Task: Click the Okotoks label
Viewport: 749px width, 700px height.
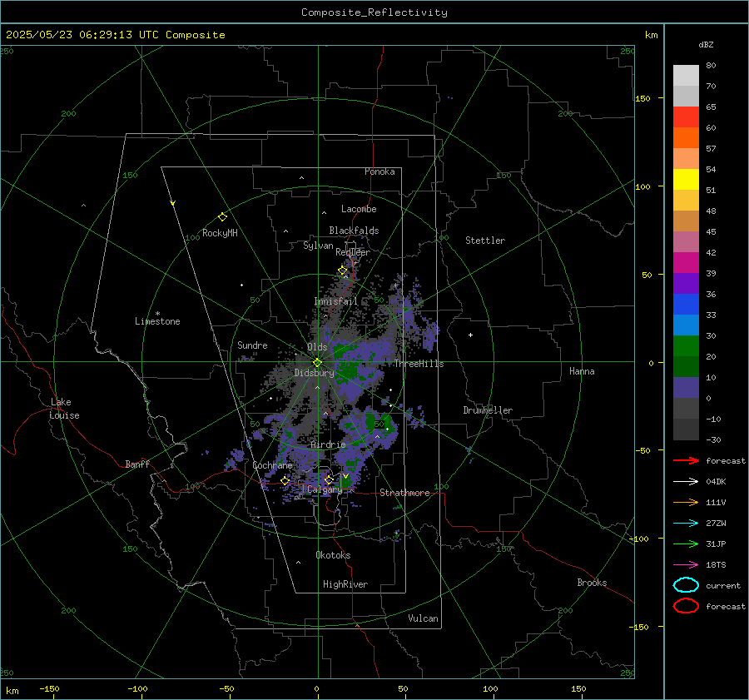Action: coord(333,555)
